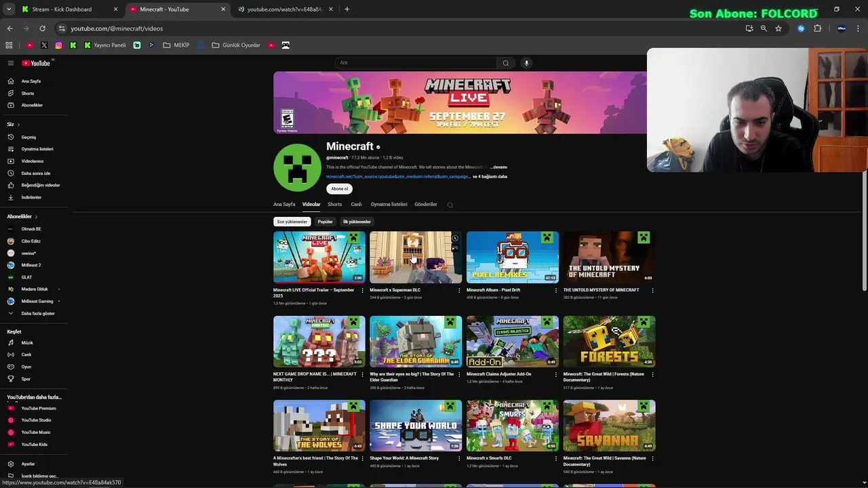Open YouTube Studio in sidebar

pos(35,420)
